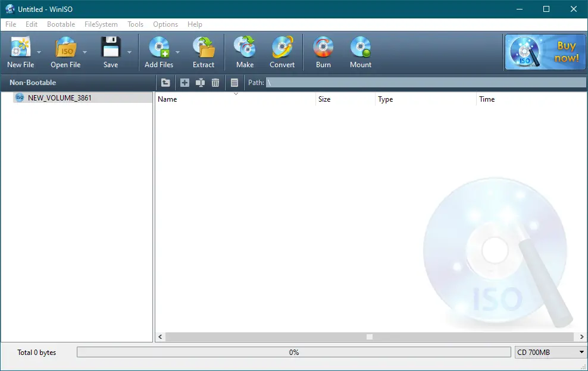Image resolution: width=588 pixels, height=371 pixels.
Task: Click the Path input field
Action: tap(426, 83)
